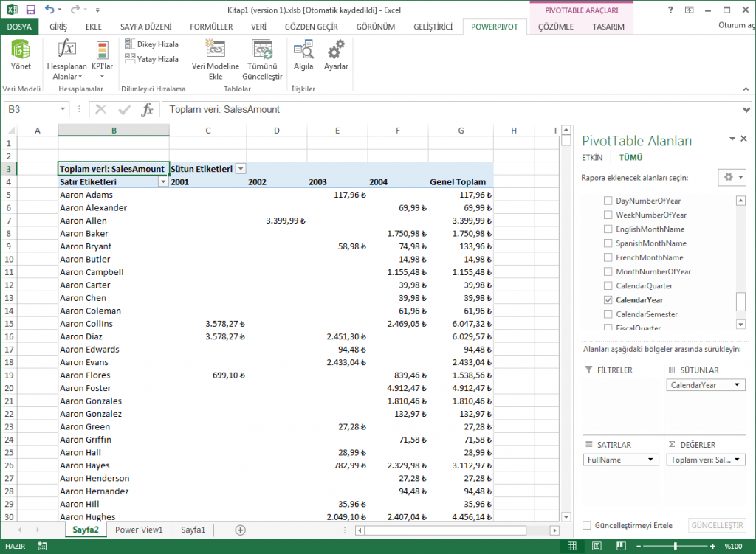Screen dimensions: 756x554
Task: Click the Redo arrow icon
Action: pyautogui.click(x=75, y=9)
